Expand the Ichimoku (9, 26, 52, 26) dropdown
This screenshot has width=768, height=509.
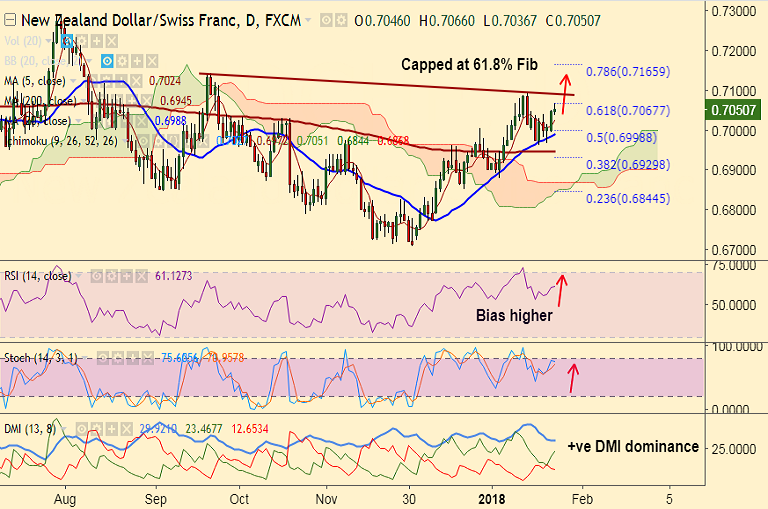[125, 141]
